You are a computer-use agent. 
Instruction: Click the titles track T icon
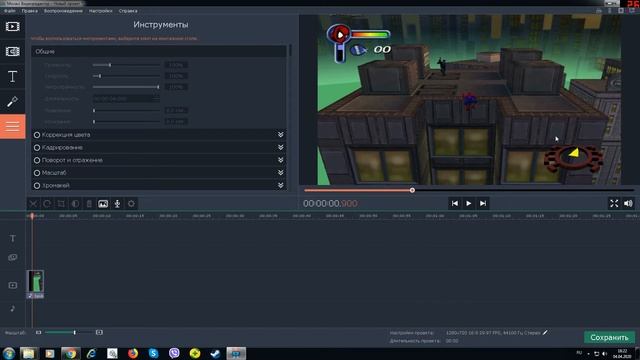point(13,238)
